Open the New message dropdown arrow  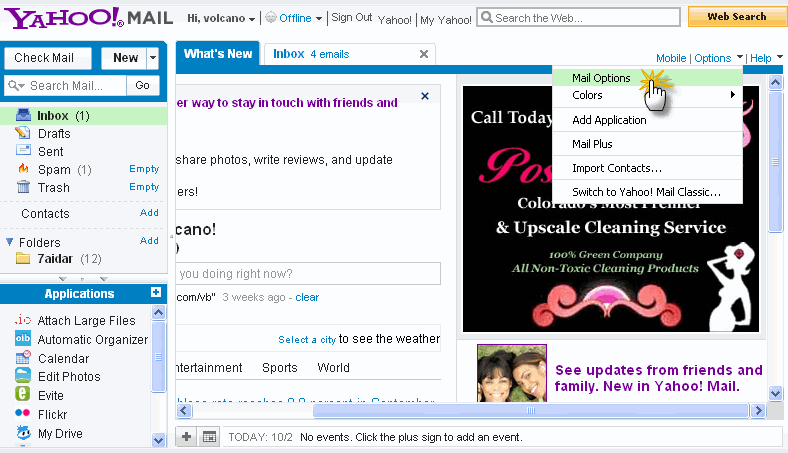coord(153,58)
